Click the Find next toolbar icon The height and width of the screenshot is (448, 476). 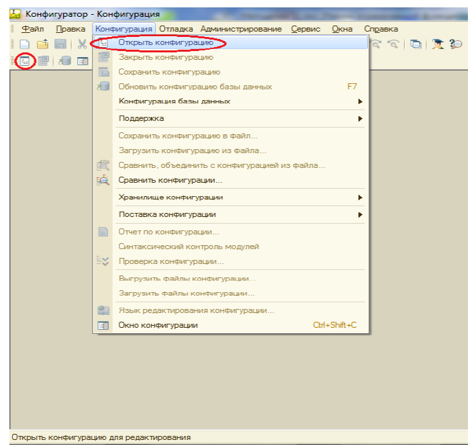376,44
